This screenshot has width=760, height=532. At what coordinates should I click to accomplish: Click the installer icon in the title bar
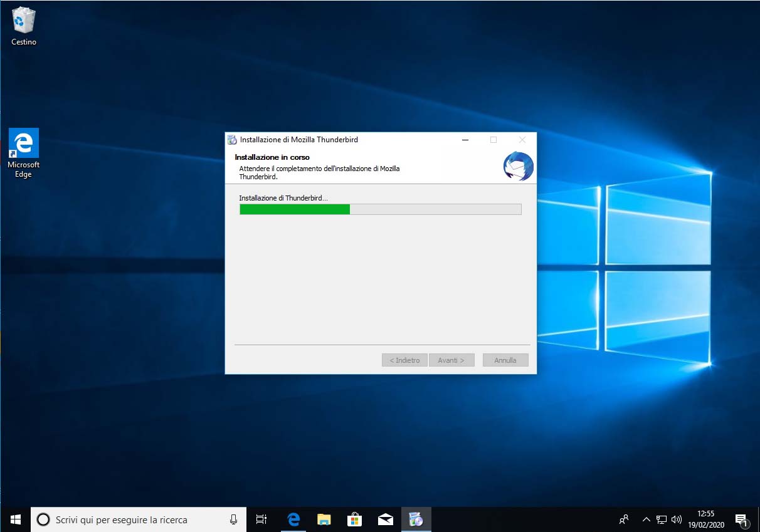point(232,140)
